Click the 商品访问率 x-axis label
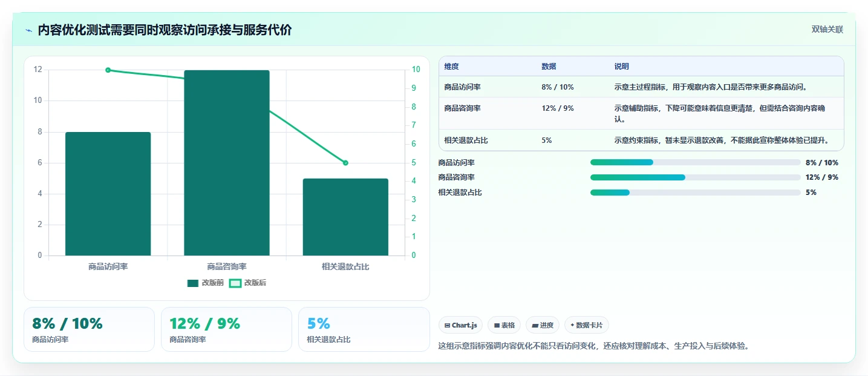Viewport: 868px width, 376px height. click(x=108, y=266)
